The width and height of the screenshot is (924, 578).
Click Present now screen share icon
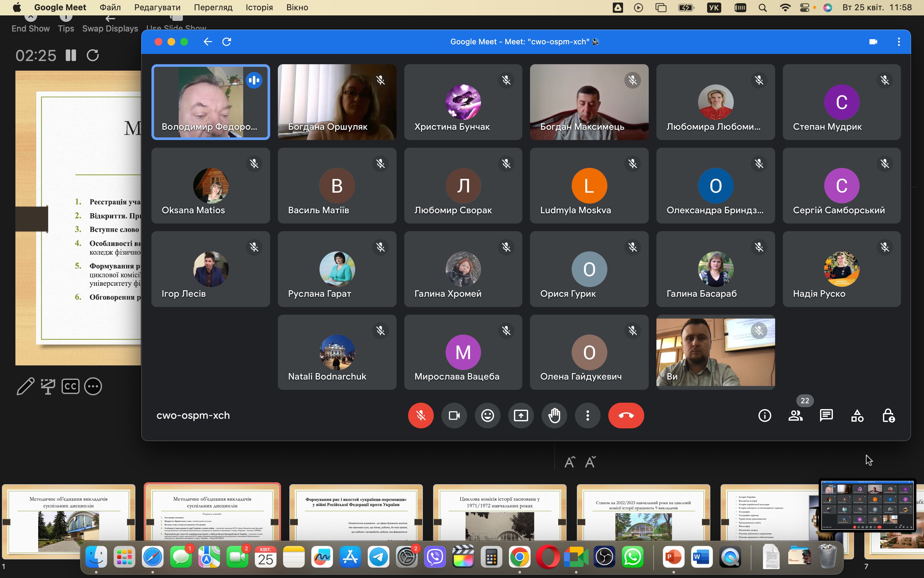pos(521,416)
